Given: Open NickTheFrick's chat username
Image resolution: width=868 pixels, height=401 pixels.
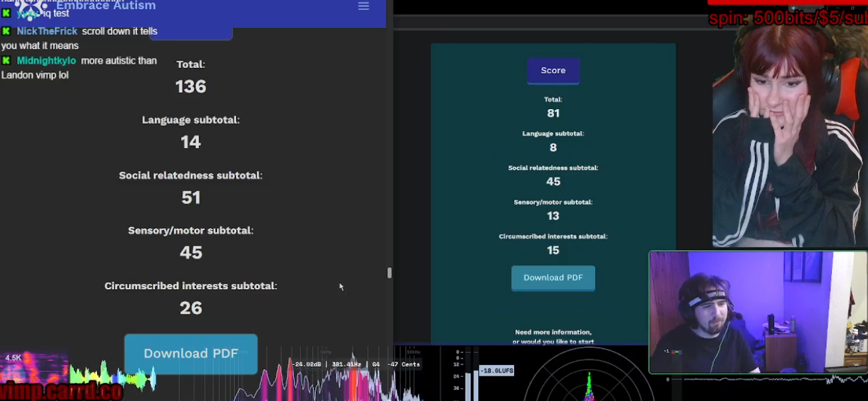Looking at the screenshot, I should point(47,31).
